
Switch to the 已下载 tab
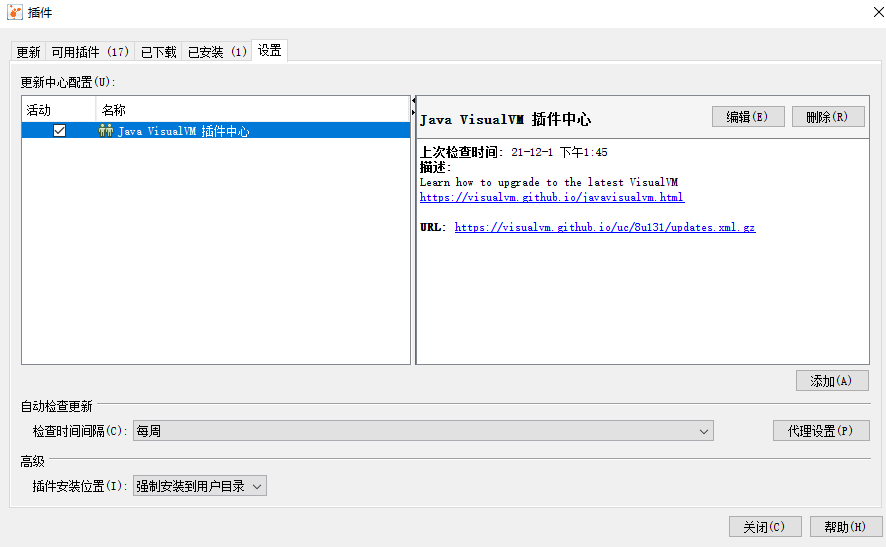pyautogui.click(x=158, y=52)
